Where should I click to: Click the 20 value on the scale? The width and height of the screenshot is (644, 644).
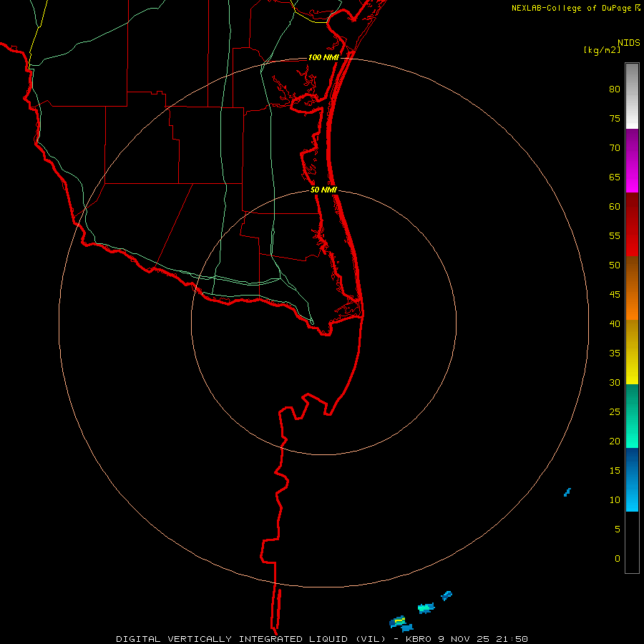point(615,441)
